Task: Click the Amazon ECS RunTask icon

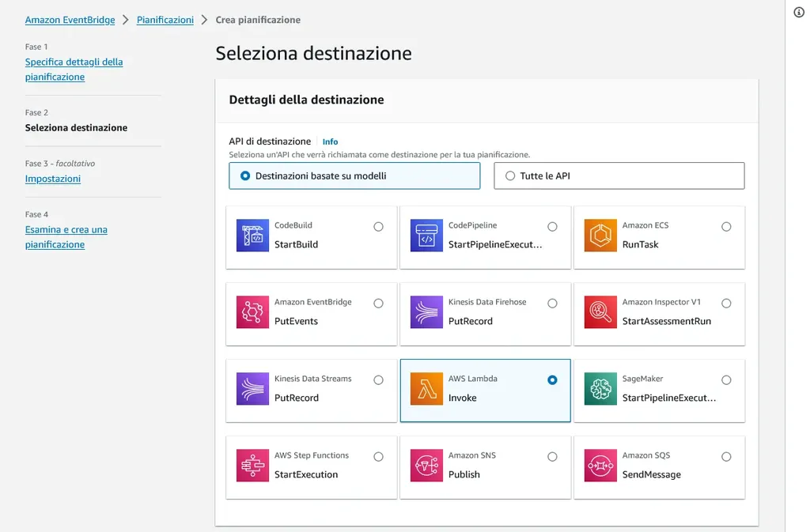Action: tap(600, 236)
